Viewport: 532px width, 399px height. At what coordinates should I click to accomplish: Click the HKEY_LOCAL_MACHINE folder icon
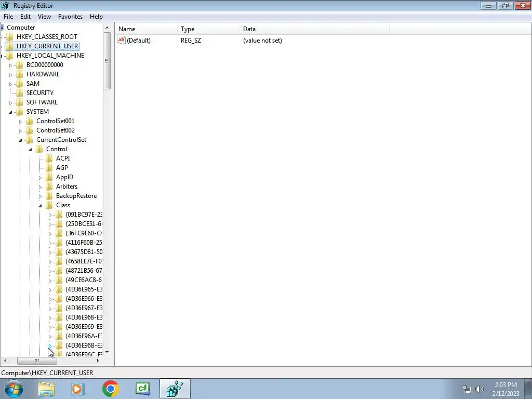[x=10, y=55]
